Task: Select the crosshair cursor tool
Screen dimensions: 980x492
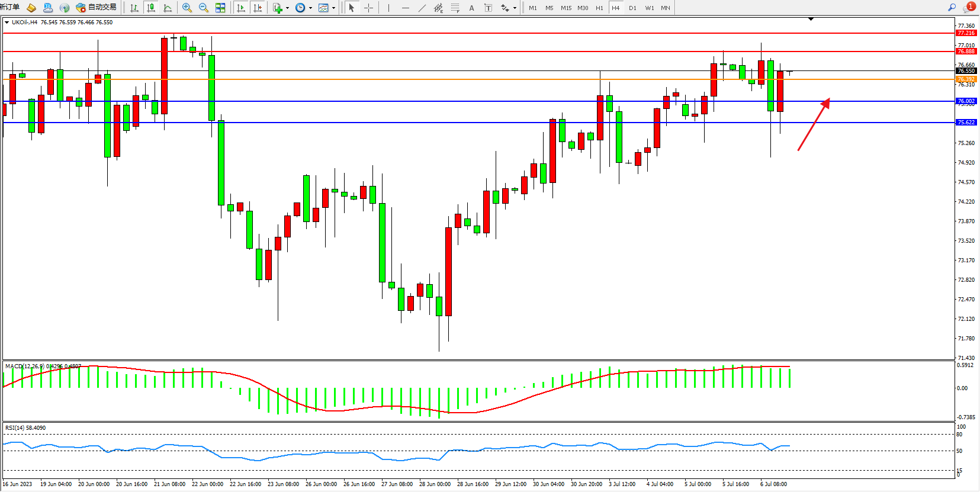Action: tap(368, 8)
